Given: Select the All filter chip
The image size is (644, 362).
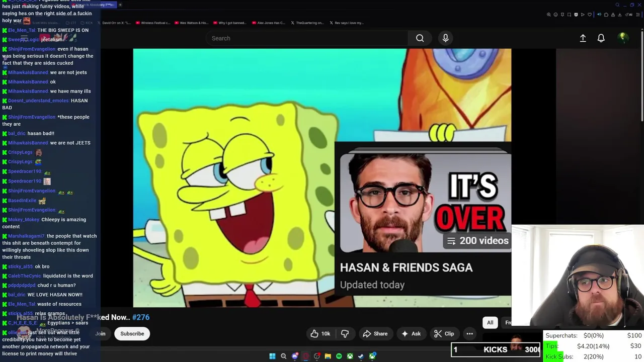Looking at the screenshot, I should point(490,323).
